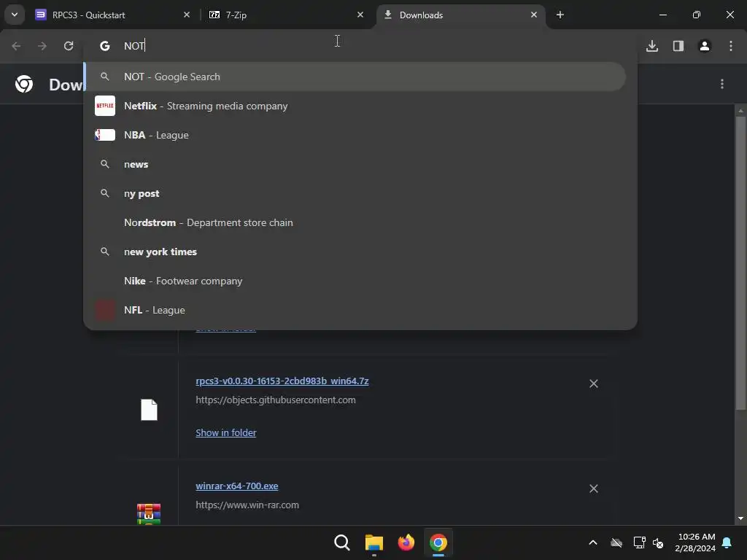Open the Chrome three-dot menu
The width and height of the screenshot is (747, 560).
[731, 46]
